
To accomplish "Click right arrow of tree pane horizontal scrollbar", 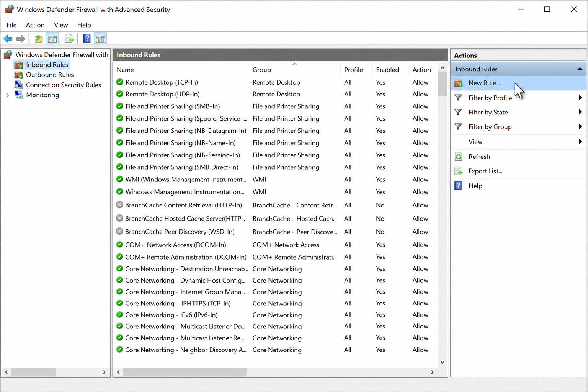I will pyautogui.click(x=104, y=372).
